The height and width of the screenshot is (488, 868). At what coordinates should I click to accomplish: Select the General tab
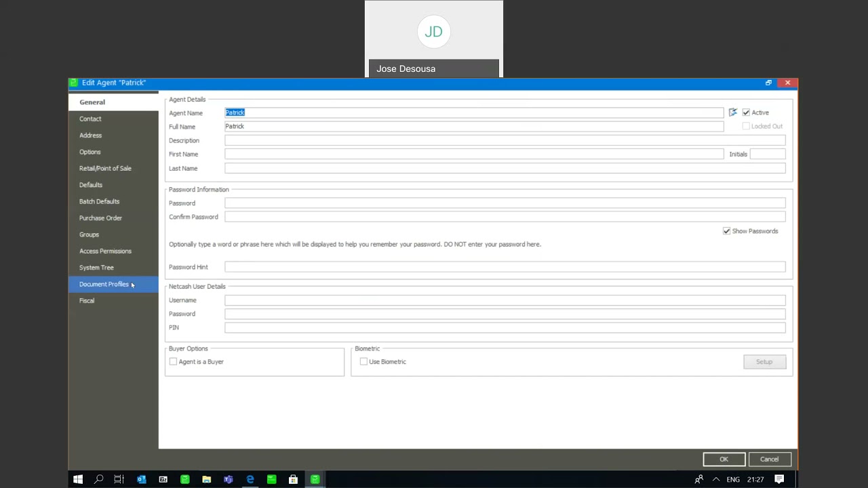[113, 102]
